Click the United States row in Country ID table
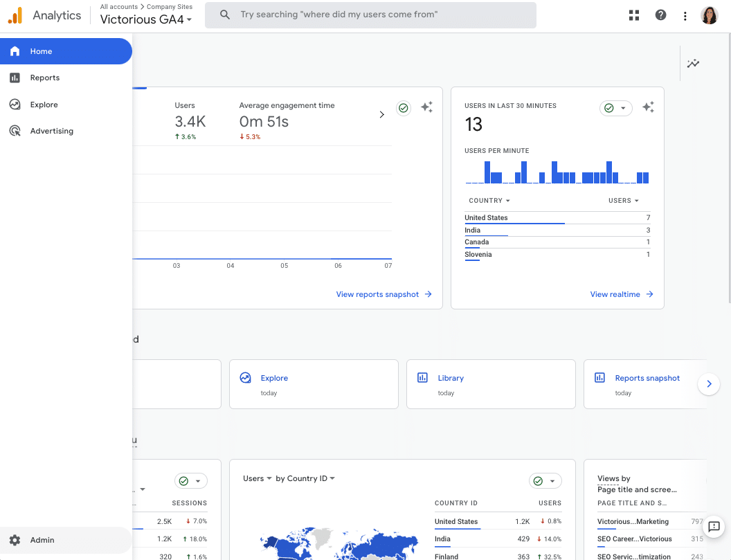731x560 pixels. [x=498, y=521]
